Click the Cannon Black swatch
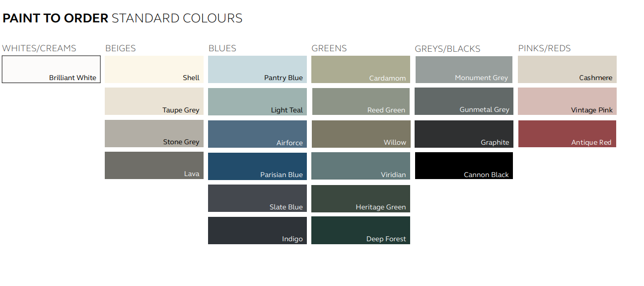 (x=463, y=166)
